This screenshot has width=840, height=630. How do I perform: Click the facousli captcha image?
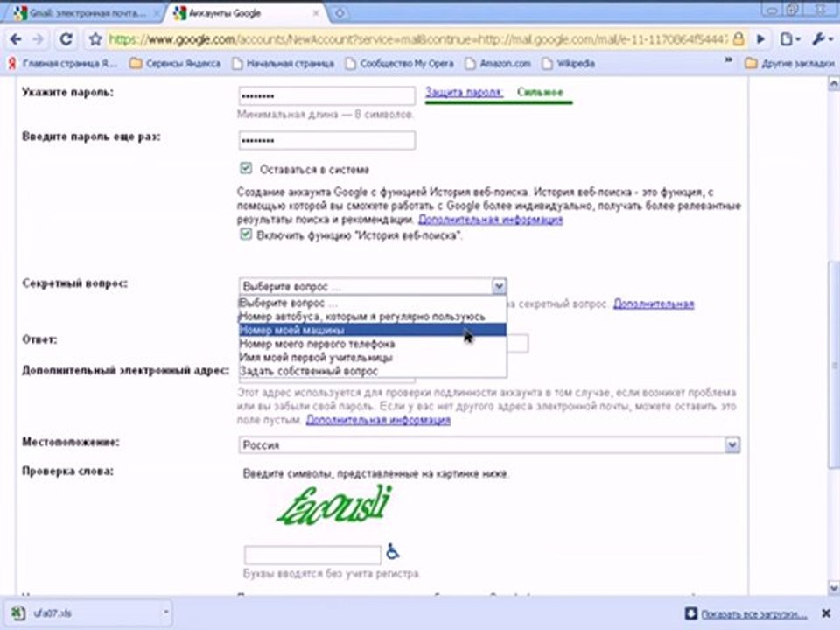point(335,505)
